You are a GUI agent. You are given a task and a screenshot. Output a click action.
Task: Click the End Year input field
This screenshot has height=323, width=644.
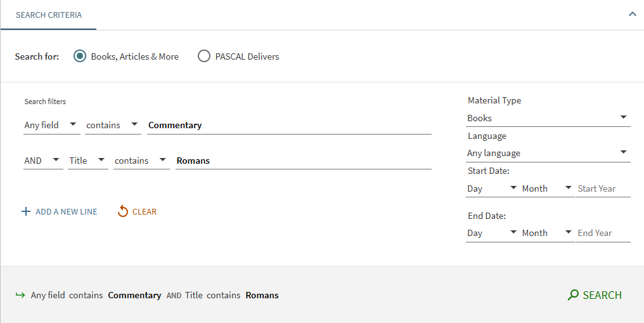click(603, 233)
